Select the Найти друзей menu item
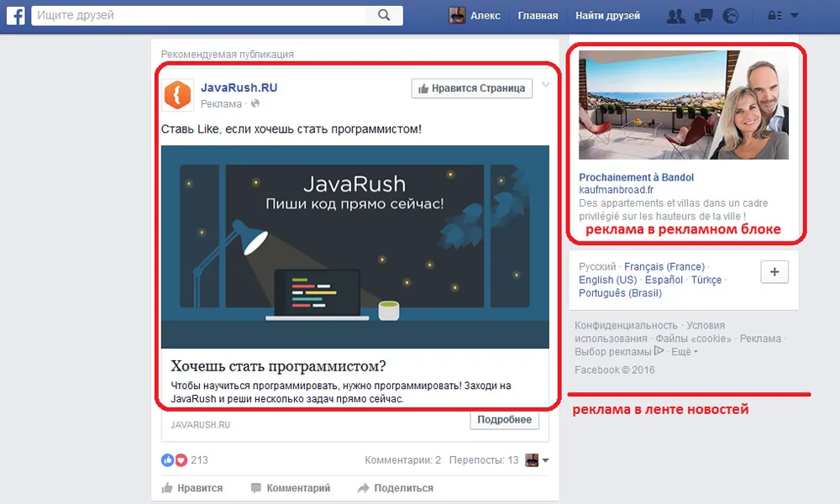Image resolution: width=840 pixels, height=504 pixels. point(608,14)
